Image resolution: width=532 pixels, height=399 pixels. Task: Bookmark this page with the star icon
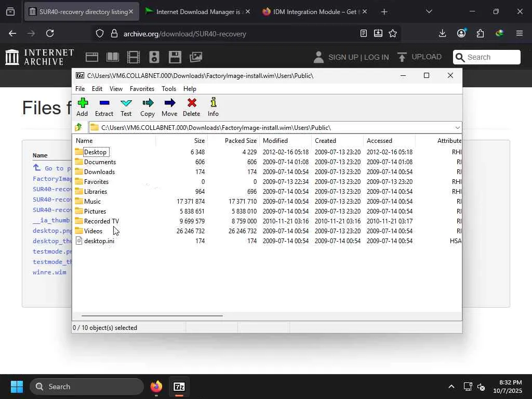point(393,33)
